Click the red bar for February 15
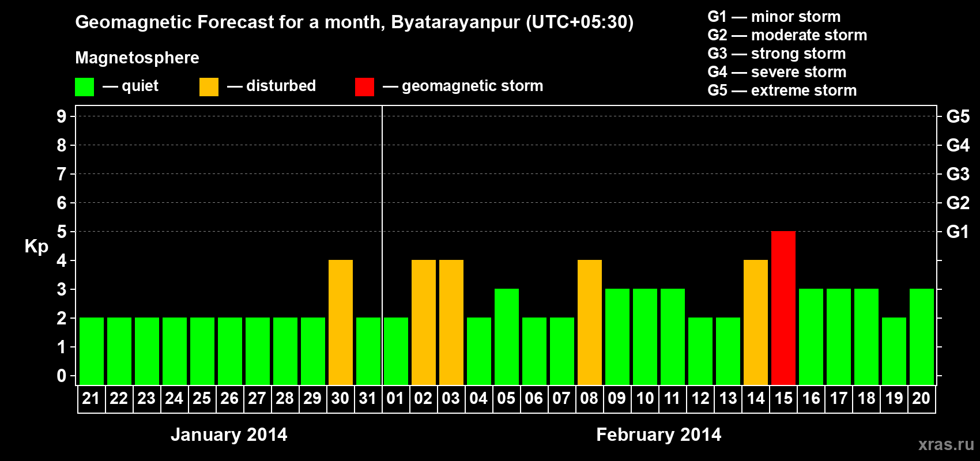The width and height of the screenshot is (980, 461). [783, 308]
